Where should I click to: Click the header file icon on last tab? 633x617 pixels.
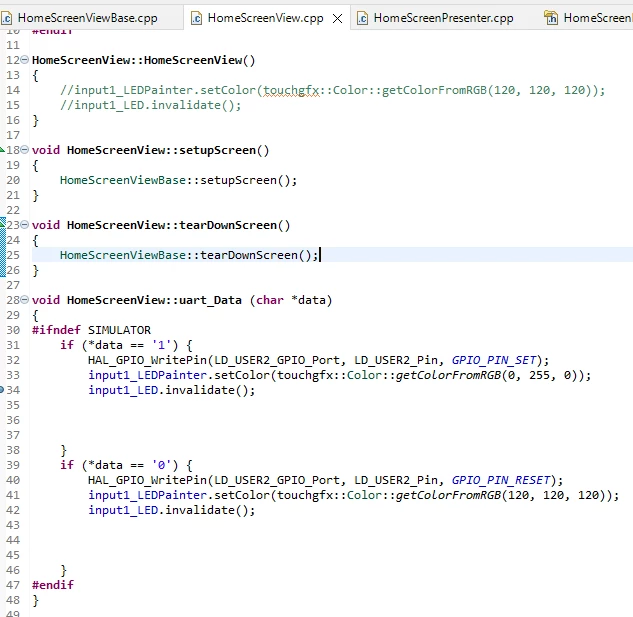[551, 18]
